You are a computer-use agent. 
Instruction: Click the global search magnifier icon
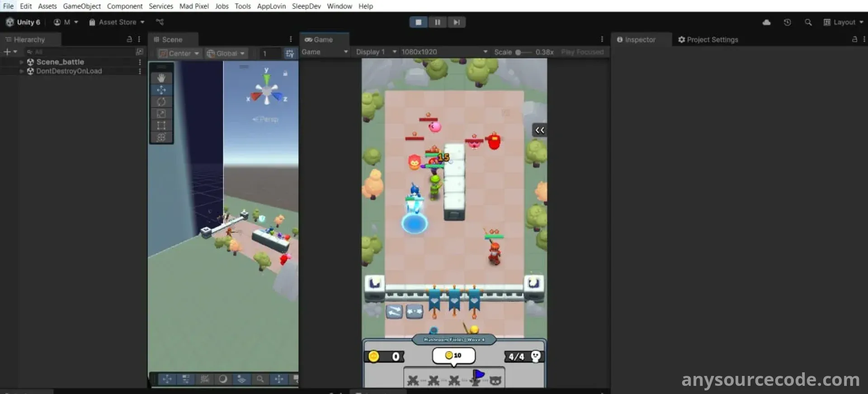click(x=808, y=22)
